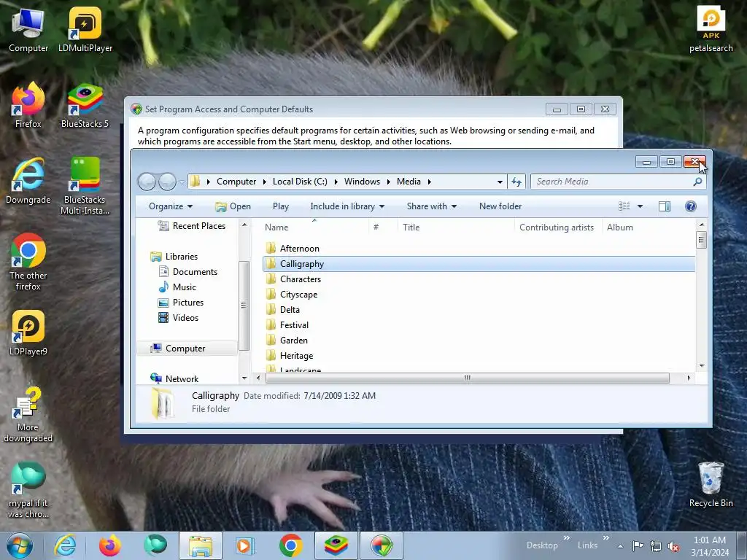Screen dimensions: 747x560
Task: Navigate to Computer in the breadcrumb
Action: pyautogui.click(x=236, y=182)
